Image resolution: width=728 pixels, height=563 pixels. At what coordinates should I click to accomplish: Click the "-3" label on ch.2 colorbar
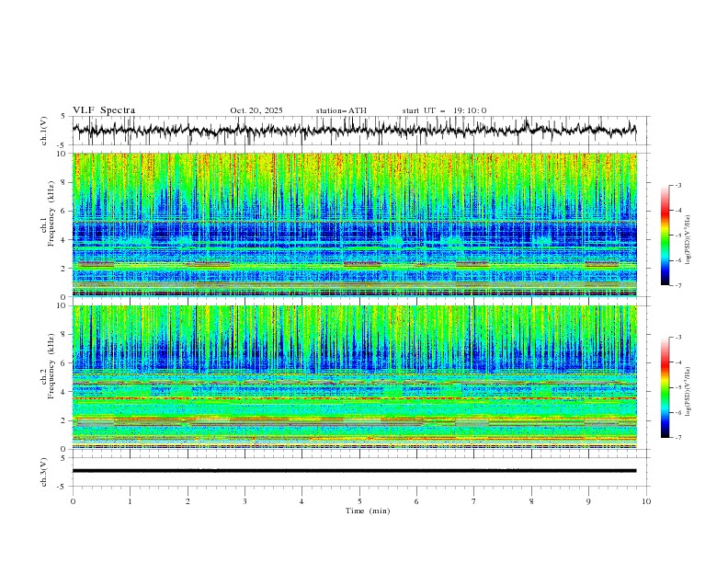677,338
